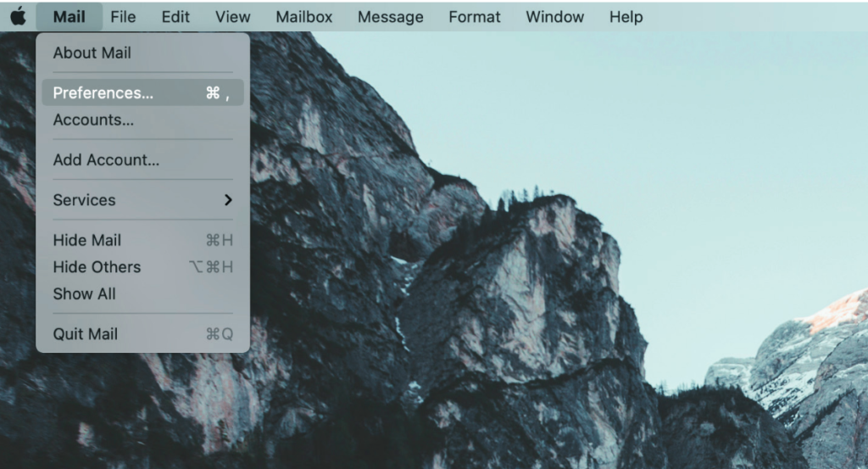This screenshot has width=868, height=469.
Task: Open the Format menu
Action: point(475,17)
